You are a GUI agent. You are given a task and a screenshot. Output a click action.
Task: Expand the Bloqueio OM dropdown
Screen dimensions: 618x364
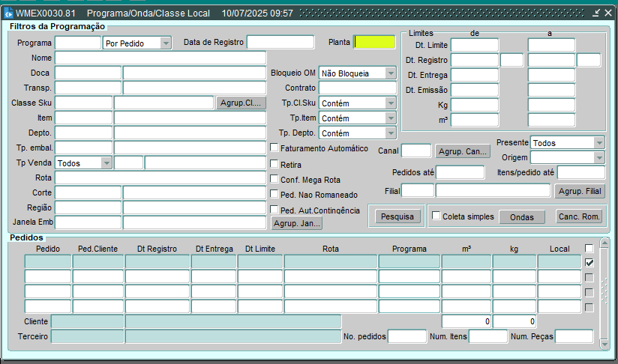click(391, 73)
